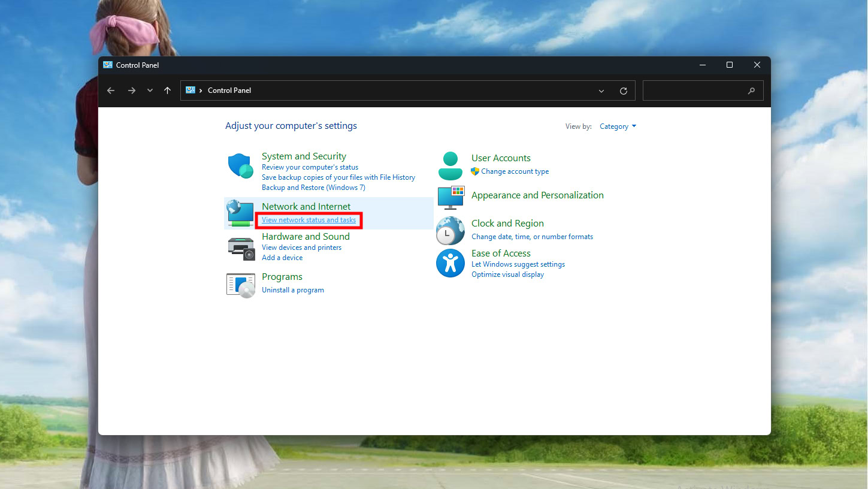Click the User Accounts person icon

pos(450,166)
